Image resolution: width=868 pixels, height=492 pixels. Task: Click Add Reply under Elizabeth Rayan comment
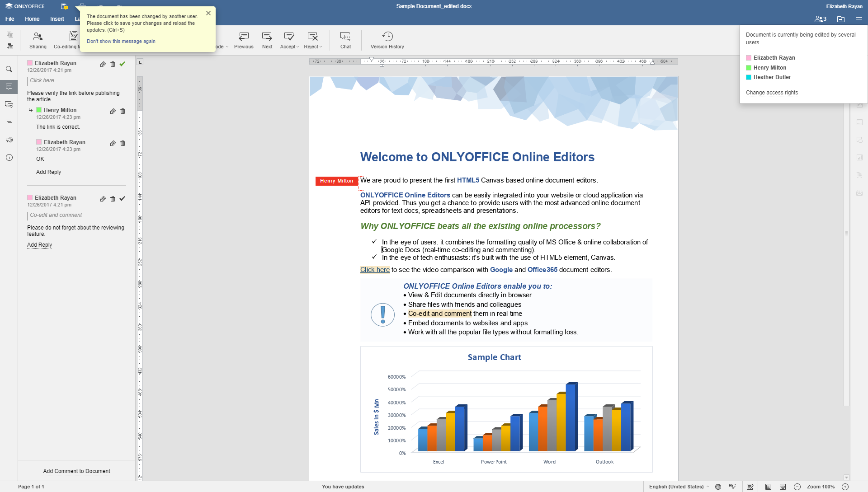[39, 245]
